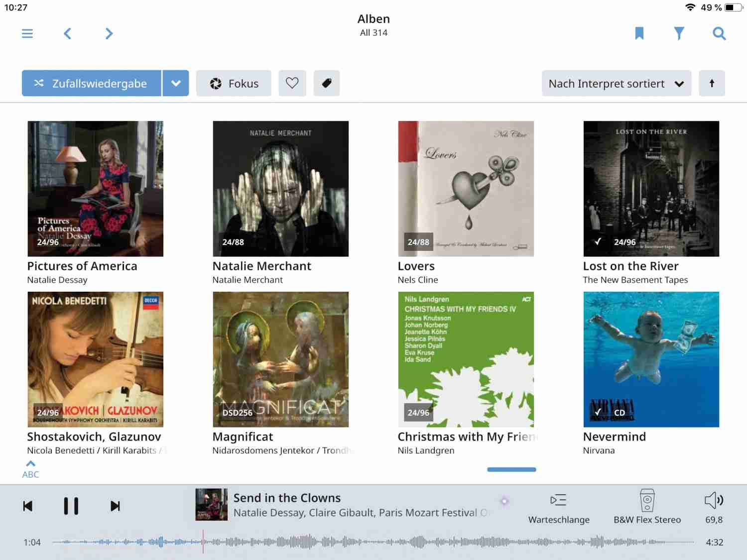Click the Nevermind album title

pyautogui.click(x=615, y=437)
